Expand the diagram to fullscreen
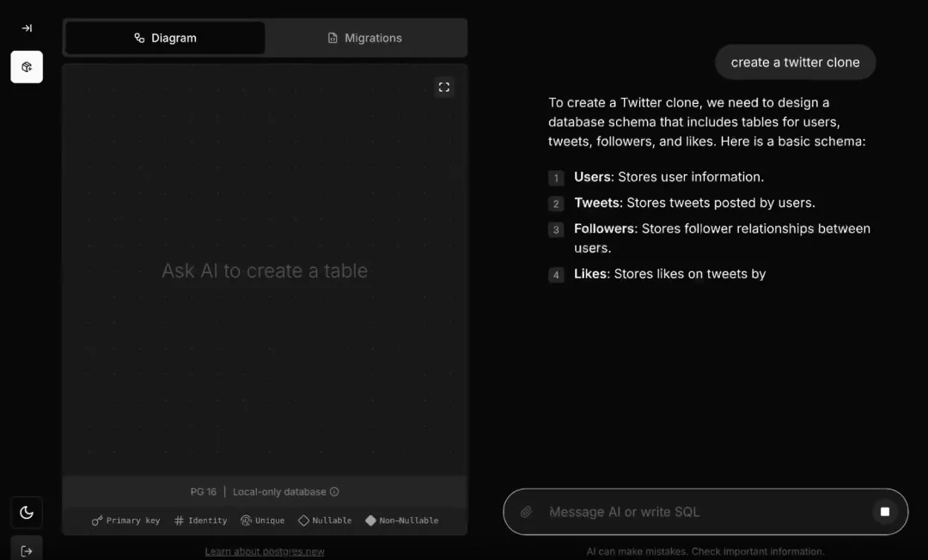Screen dimensions: 928x560 pos(444,88)
